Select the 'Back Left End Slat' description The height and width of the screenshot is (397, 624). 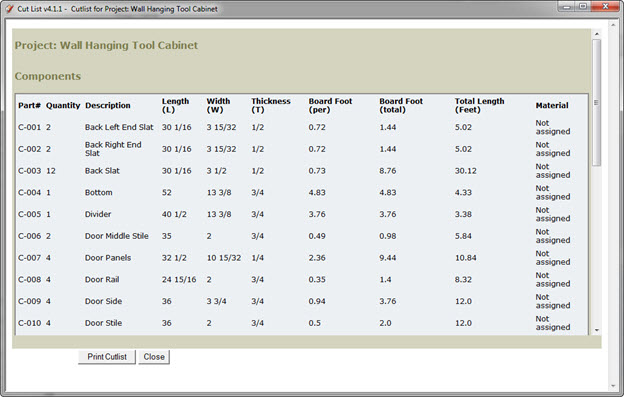119,127
